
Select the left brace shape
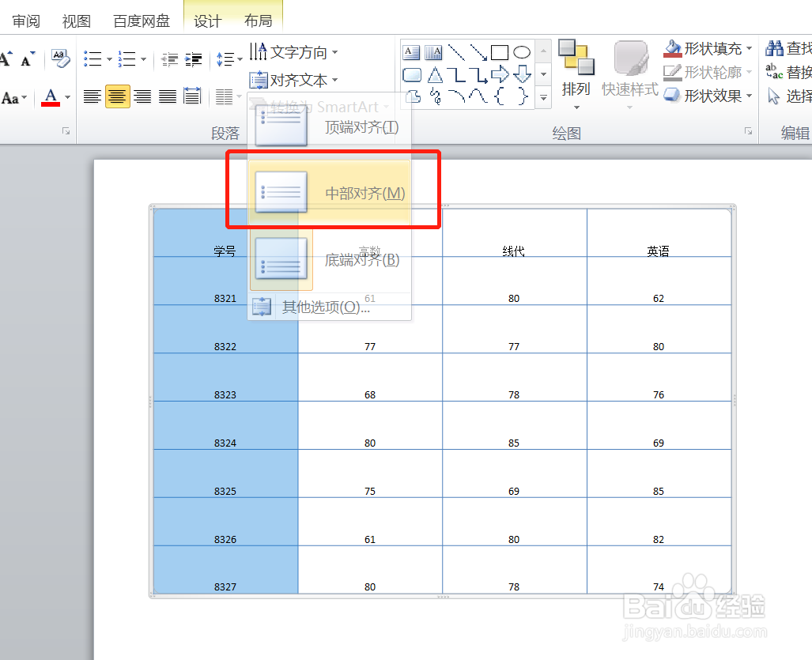coord(500,96)
